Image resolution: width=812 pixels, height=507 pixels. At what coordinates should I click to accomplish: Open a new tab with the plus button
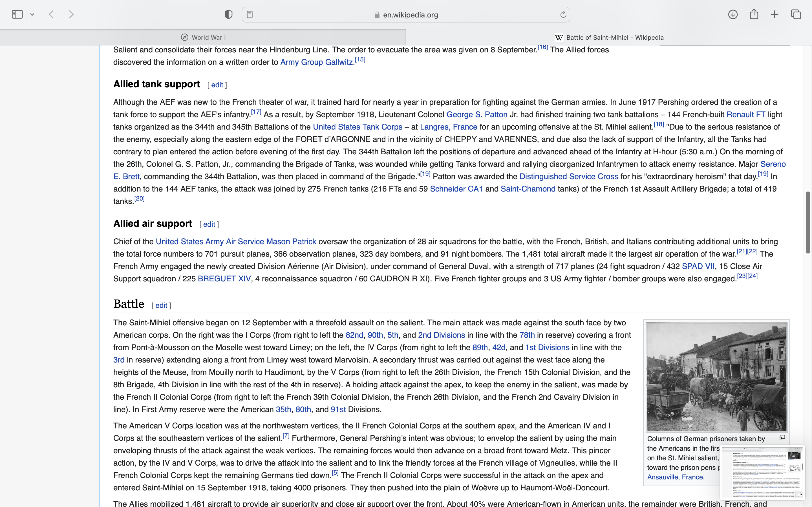point(775,14)
